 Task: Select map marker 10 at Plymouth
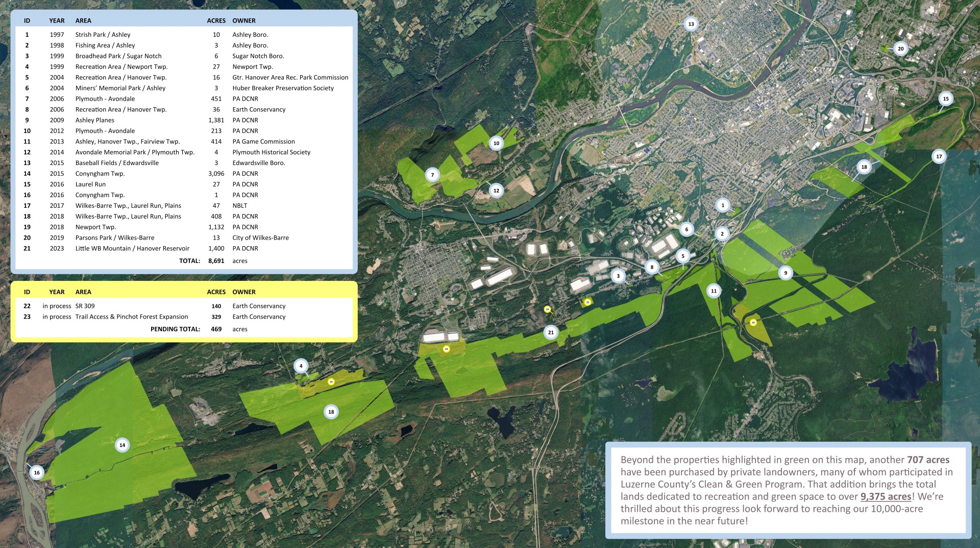(496, 144)
